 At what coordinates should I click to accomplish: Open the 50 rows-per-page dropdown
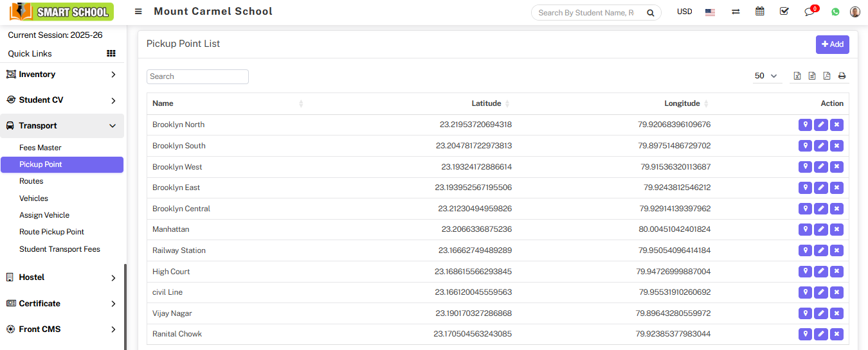tap(766, 76)
